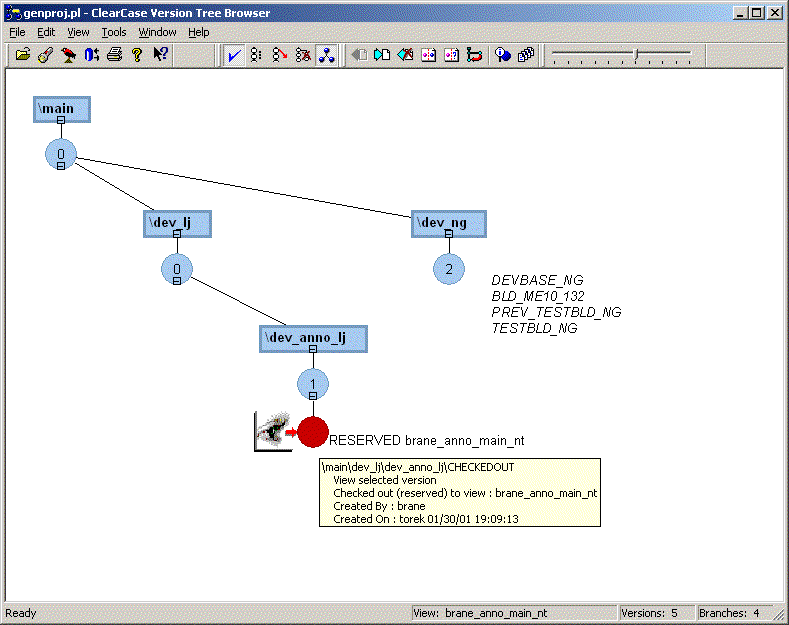Select version 2 on dev_ng branch

coord(449,269)
